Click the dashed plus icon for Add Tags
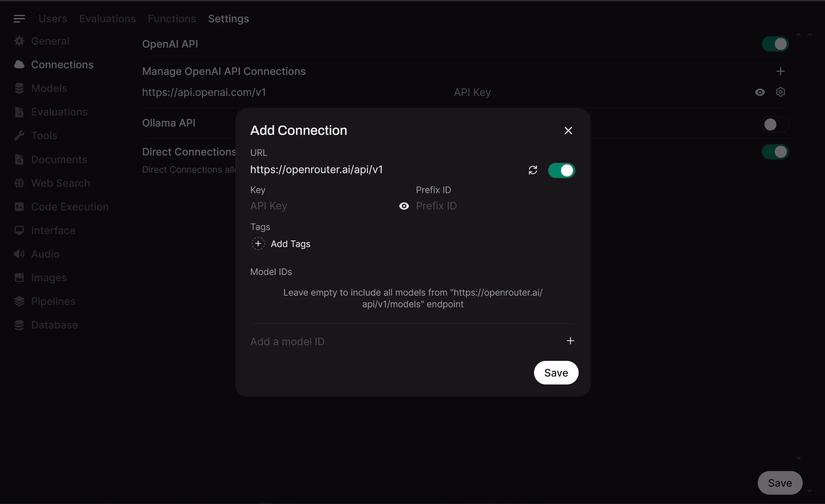 tap(258, 243)
